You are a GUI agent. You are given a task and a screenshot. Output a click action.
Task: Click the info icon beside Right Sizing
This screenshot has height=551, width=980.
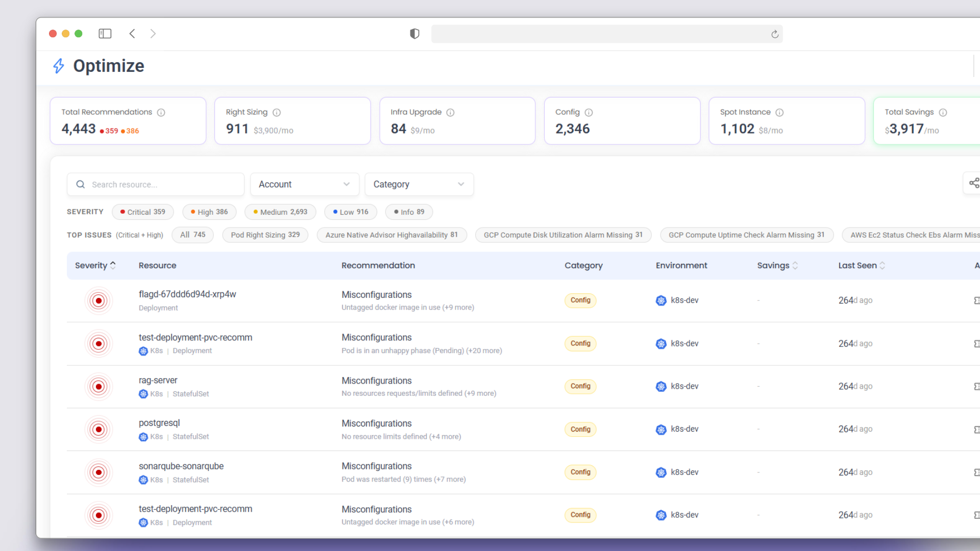pyautogui.click(x=277, y=112)
